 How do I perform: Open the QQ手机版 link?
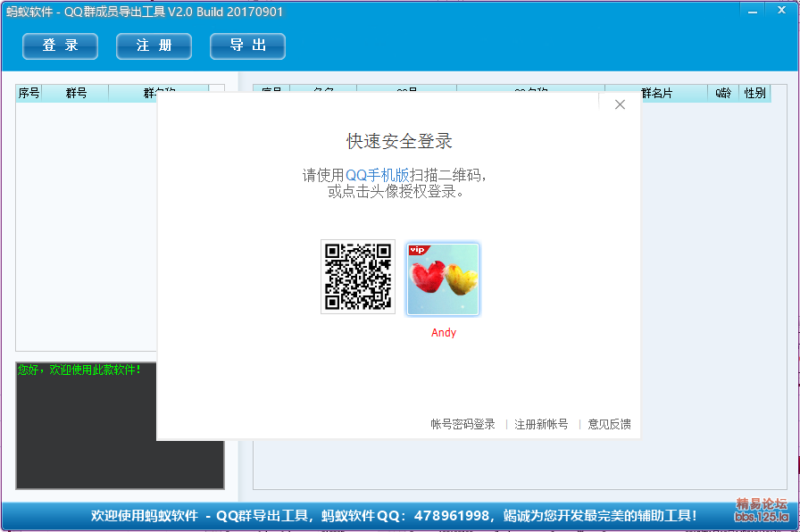[x=378, y=176]
